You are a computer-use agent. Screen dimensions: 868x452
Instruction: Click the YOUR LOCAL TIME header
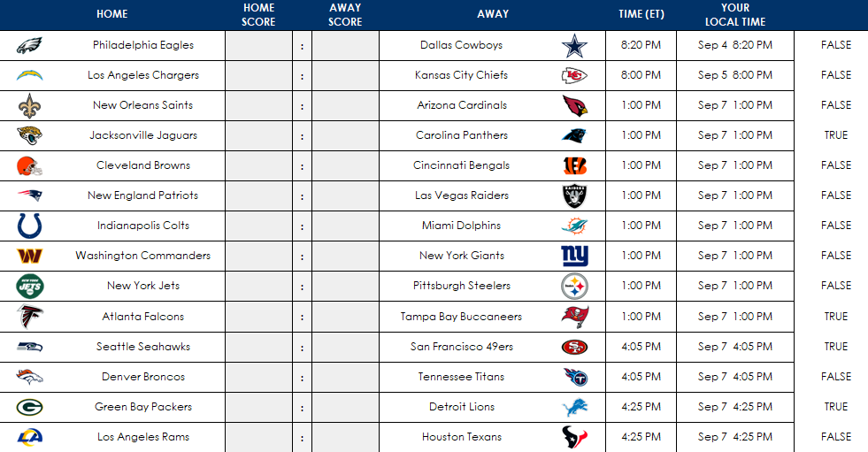tap(734, 14)
